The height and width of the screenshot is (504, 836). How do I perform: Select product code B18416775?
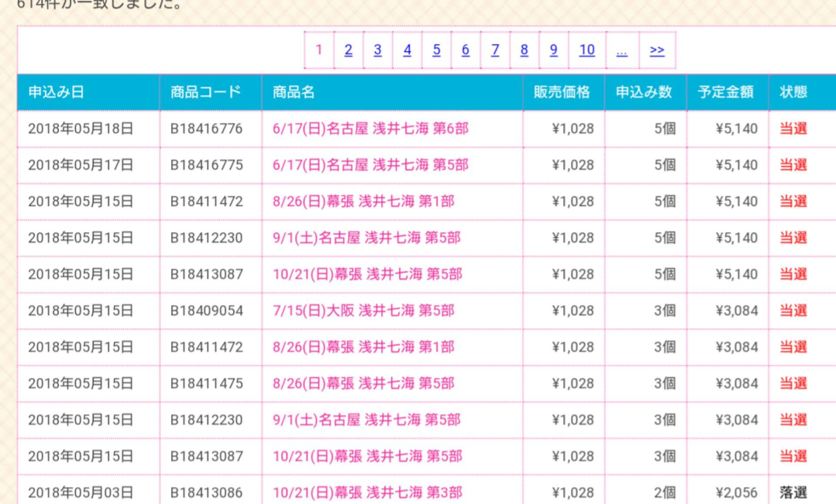(x=206, y=165)
